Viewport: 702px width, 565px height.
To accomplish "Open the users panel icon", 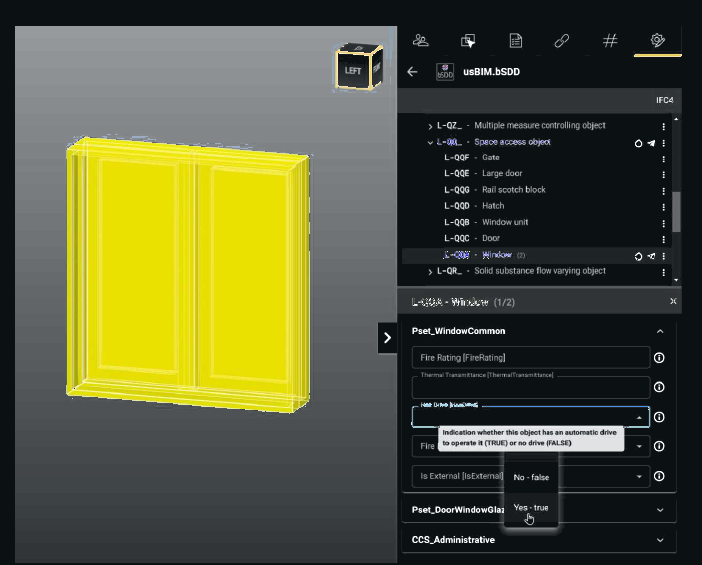I will pyautogui.click(x=420, y=41).
